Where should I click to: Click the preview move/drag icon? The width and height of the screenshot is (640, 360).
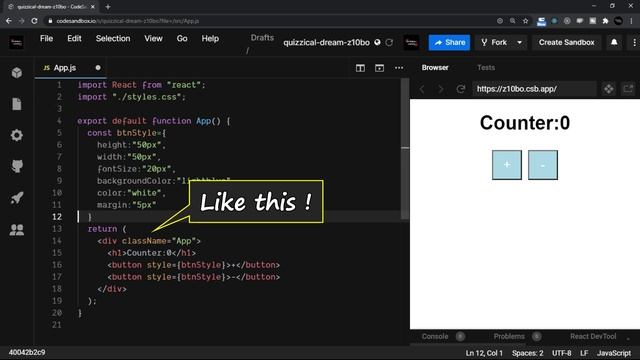click(x=609, y=89)
